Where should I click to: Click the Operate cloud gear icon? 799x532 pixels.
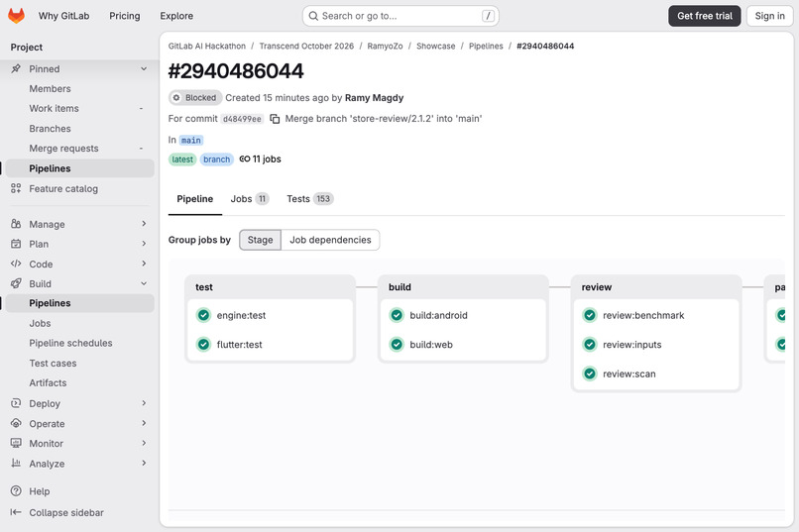point(16,423)
